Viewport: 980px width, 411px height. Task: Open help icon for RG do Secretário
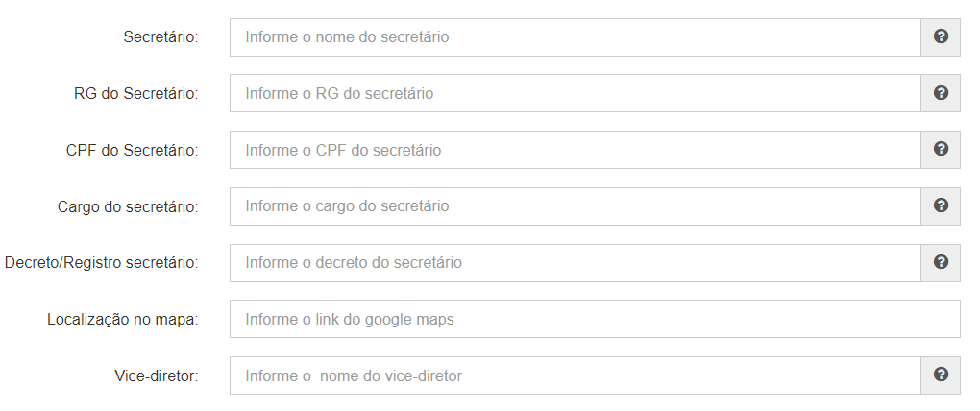pos(941,93)
